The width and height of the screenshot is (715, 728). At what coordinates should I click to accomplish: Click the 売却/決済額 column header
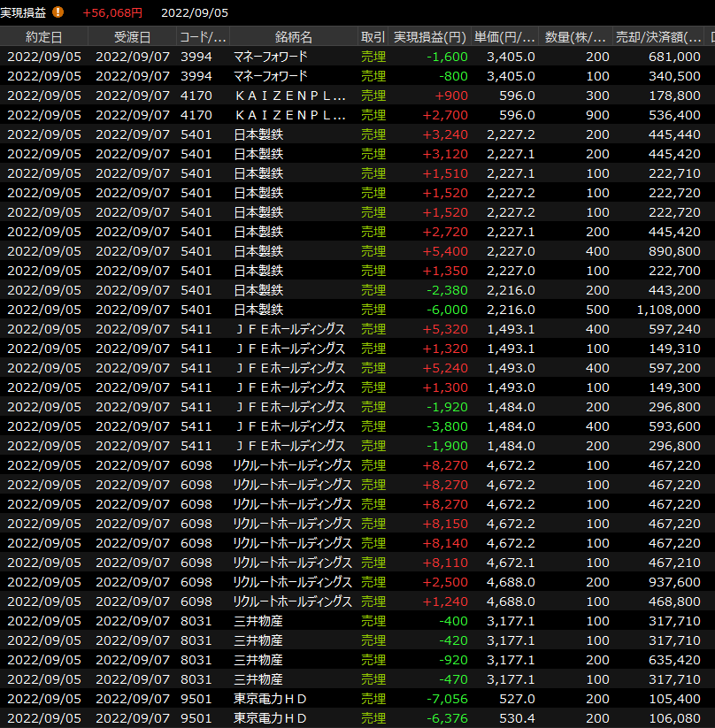(659, 37)
